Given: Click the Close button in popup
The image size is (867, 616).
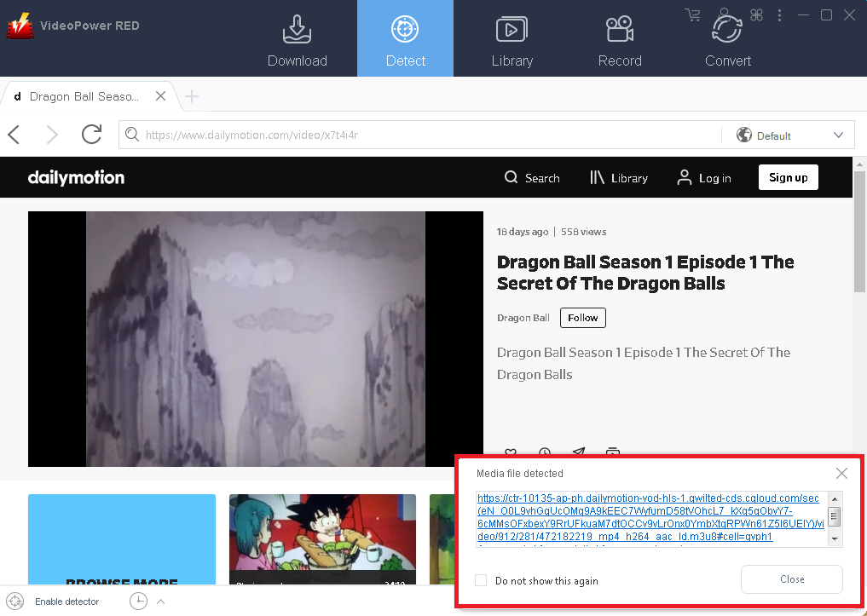Looking at the screenshot, I should coord(792,579).
